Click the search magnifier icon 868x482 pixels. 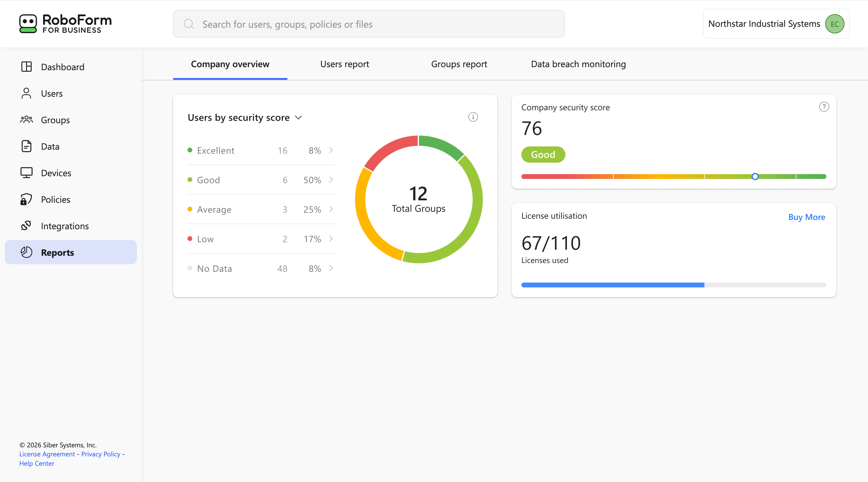(x=189, y=24)
